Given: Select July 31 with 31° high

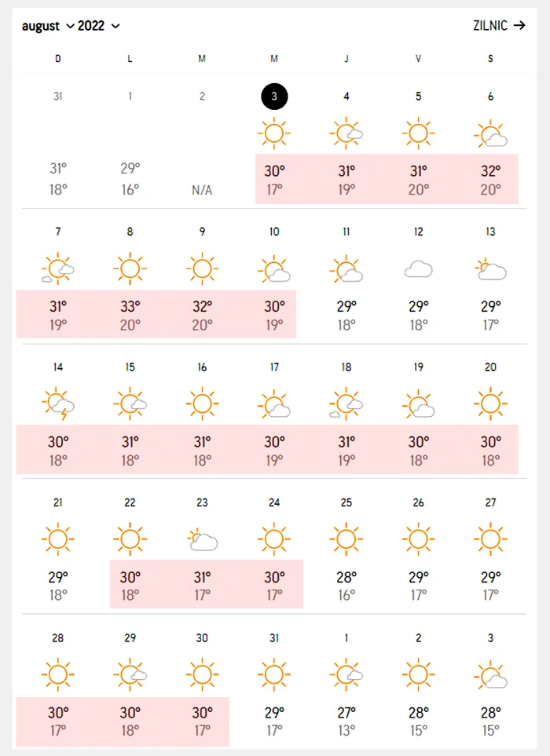Looking at the screenshot, I should 58,178.
